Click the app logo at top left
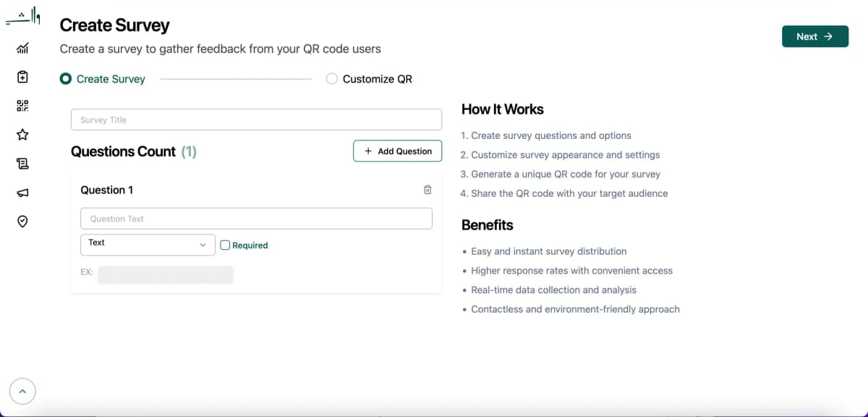This screenshot has width=868, height=417. 23,16
